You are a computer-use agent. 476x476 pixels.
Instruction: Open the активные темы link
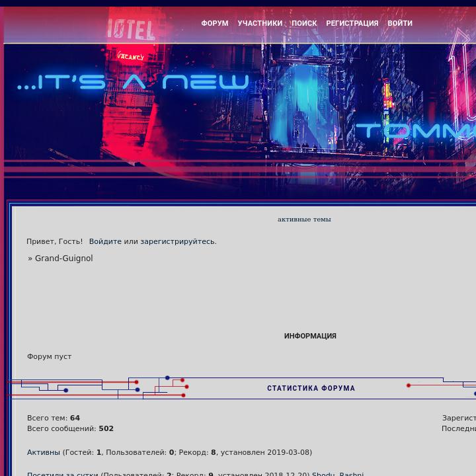[304, 219]
